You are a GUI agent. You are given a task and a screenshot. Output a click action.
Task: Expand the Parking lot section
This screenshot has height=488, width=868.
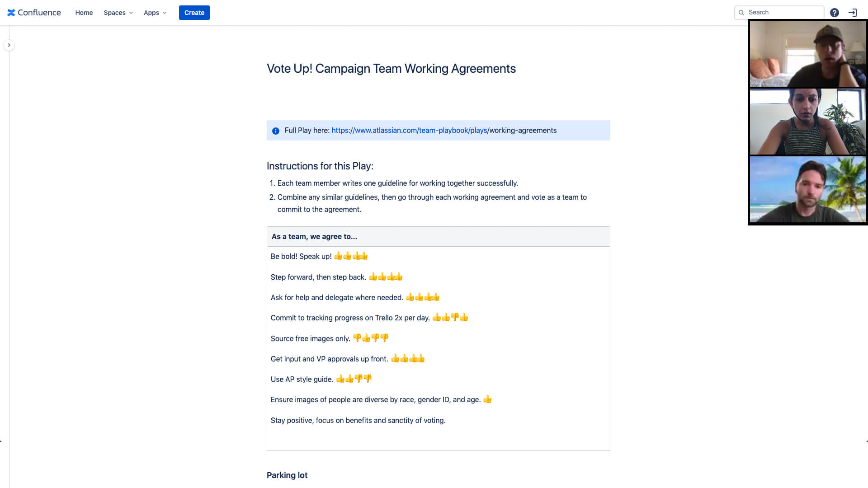(x=287, y=475)
